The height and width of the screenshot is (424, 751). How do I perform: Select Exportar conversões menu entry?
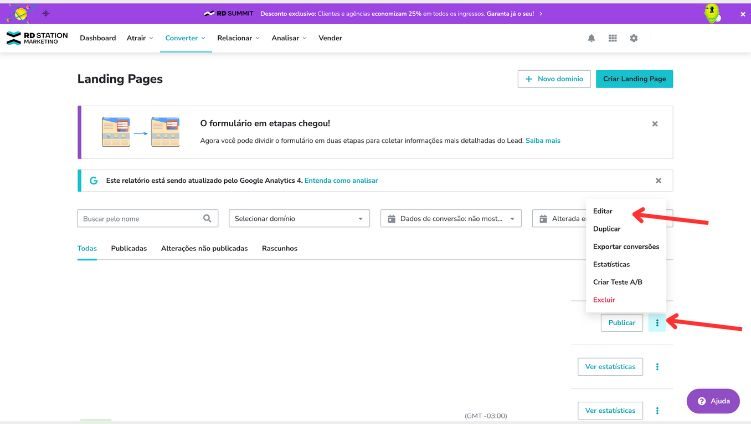coord(626,246)
